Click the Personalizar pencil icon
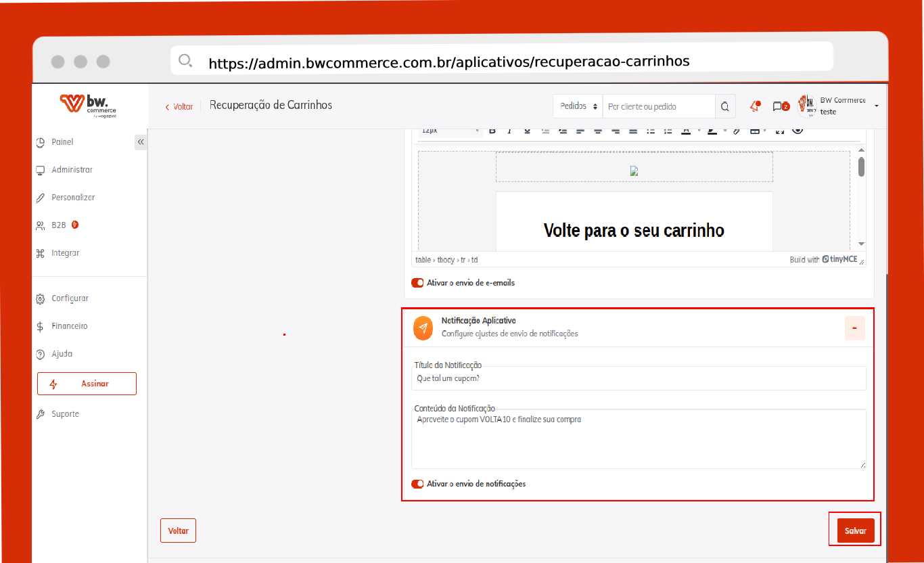 pyautogui.click(x=40, y=198)
